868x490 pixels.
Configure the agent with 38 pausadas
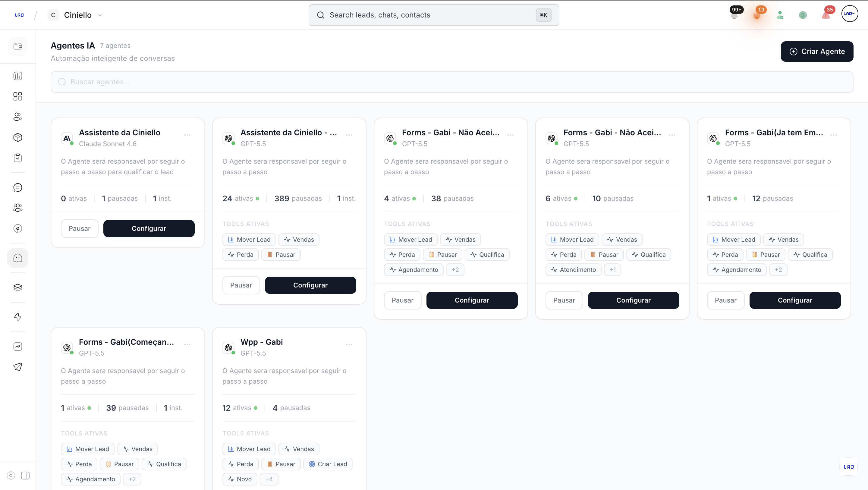pos(472,300)
